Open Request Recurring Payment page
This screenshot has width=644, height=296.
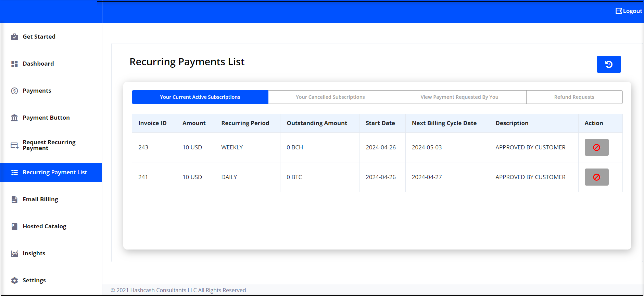click(x=51, y=145)
